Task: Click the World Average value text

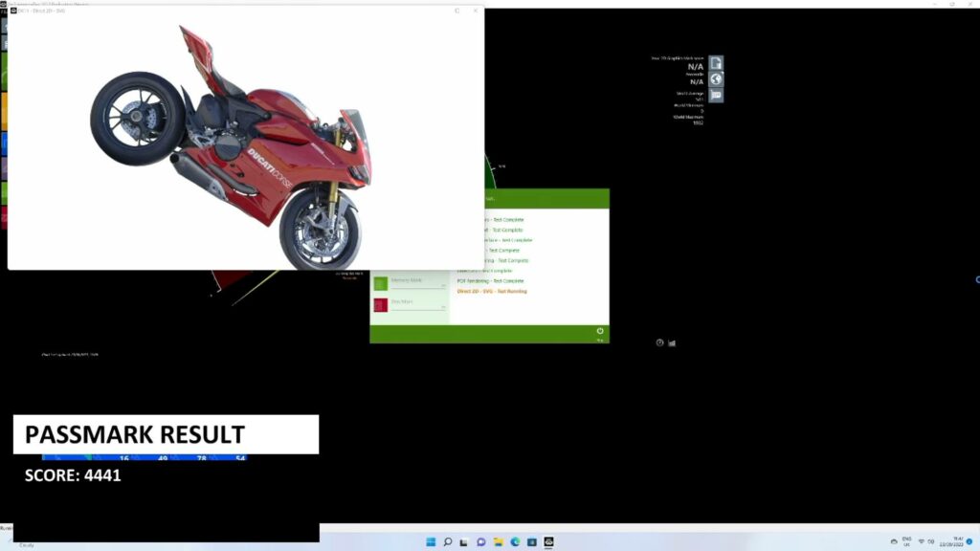Action: click(699, 99)
